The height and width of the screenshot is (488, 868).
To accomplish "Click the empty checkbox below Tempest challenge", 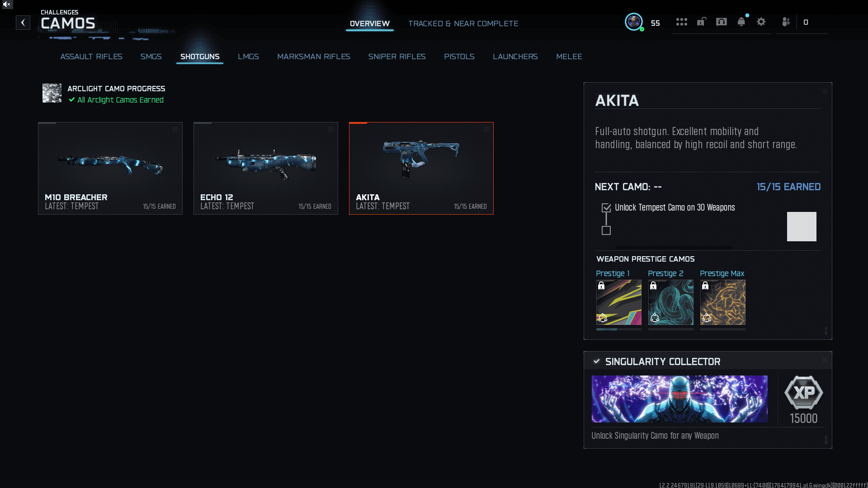I will click(x=606, y=230).
